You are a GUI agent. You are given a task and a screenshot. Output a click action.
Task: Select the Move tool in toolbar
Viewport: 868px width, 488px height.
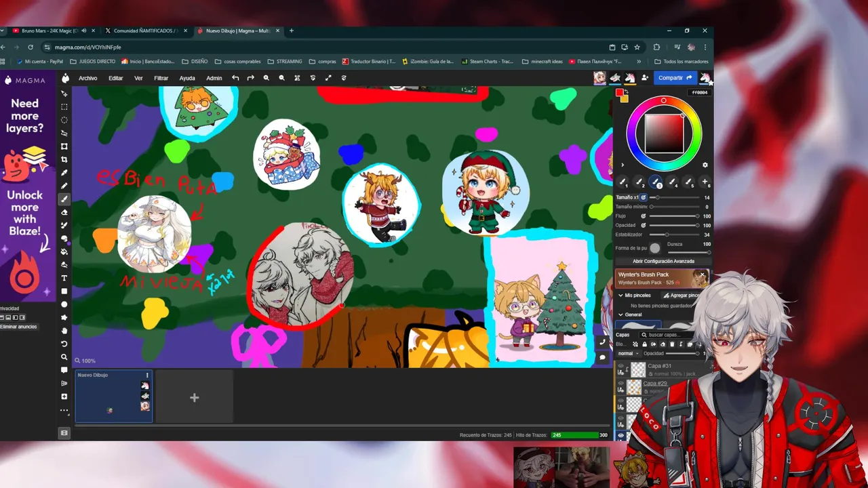[64, 94]
